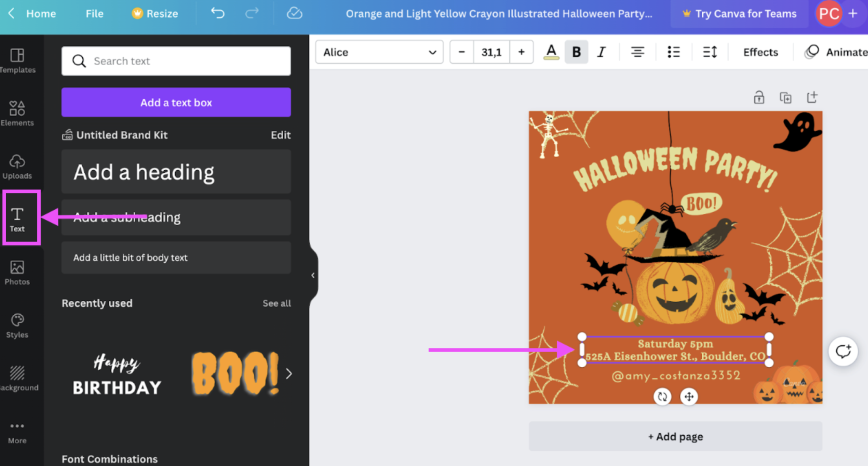Toggle Bold formatting
The width and height of the screenshot is (868, 466).
[x=576, y=52]
